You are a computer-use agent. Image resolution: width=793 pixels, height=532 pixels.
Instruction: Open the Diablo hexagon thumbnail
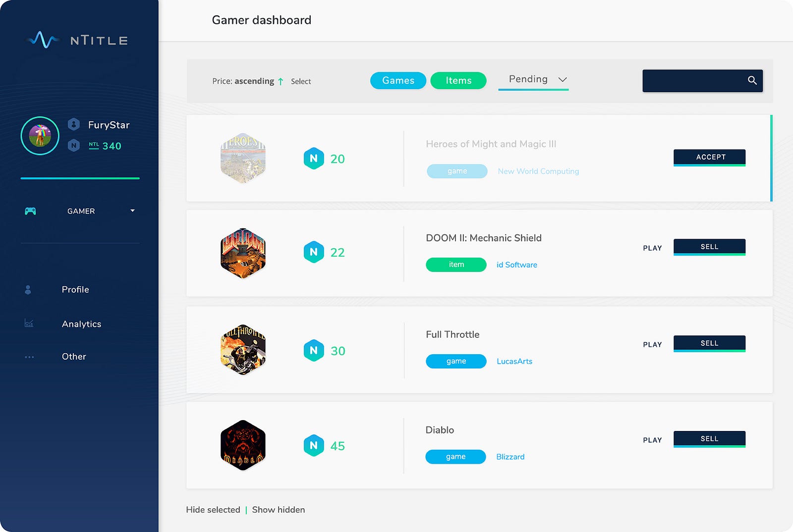(243, 445)
